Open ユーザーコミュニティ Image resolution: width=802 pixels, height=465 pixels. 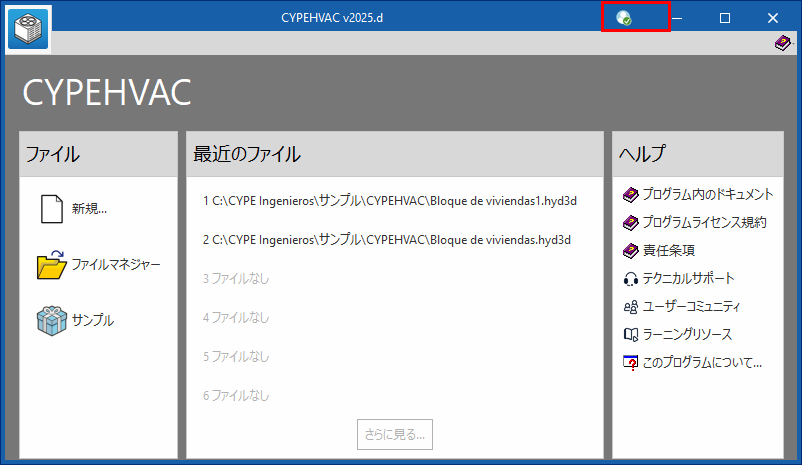[691, 307]
